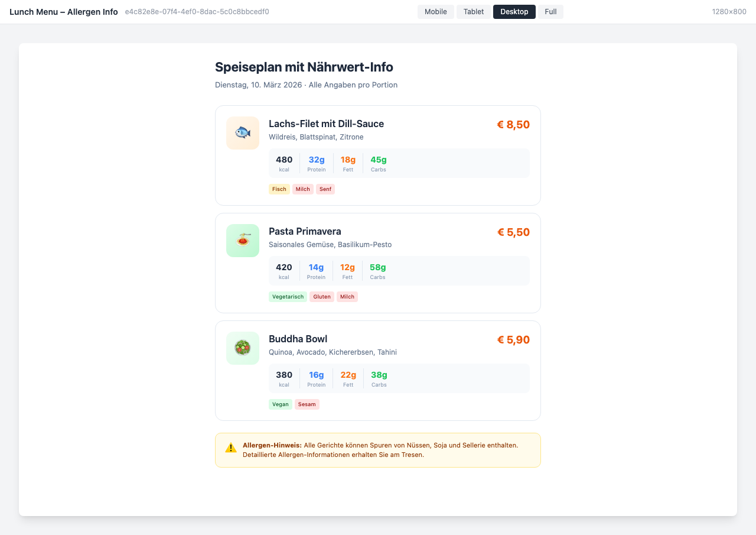
Task: Click the Vegetarisch tag on Pasta Primavera
Action: [x=288, y=297]
